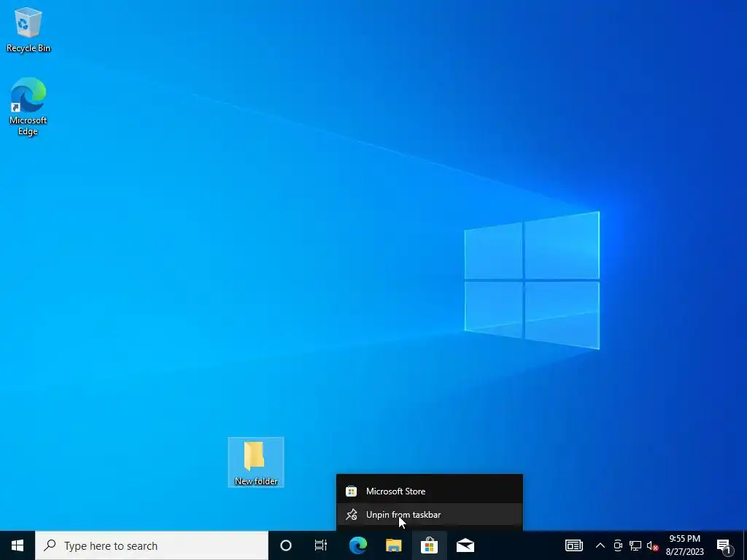Open network status tray icon
This screenshot has height=560, width=747.
[x=635, y=545]
